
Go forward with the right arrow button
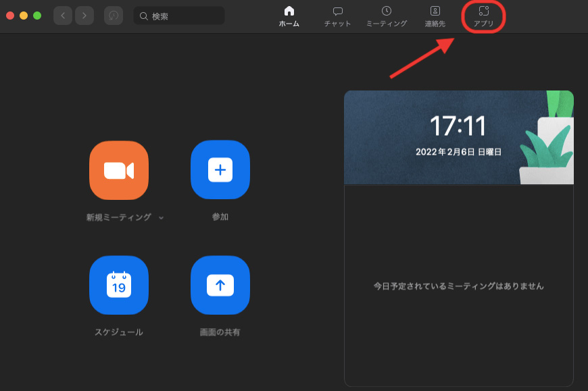(x=84, y=16)
